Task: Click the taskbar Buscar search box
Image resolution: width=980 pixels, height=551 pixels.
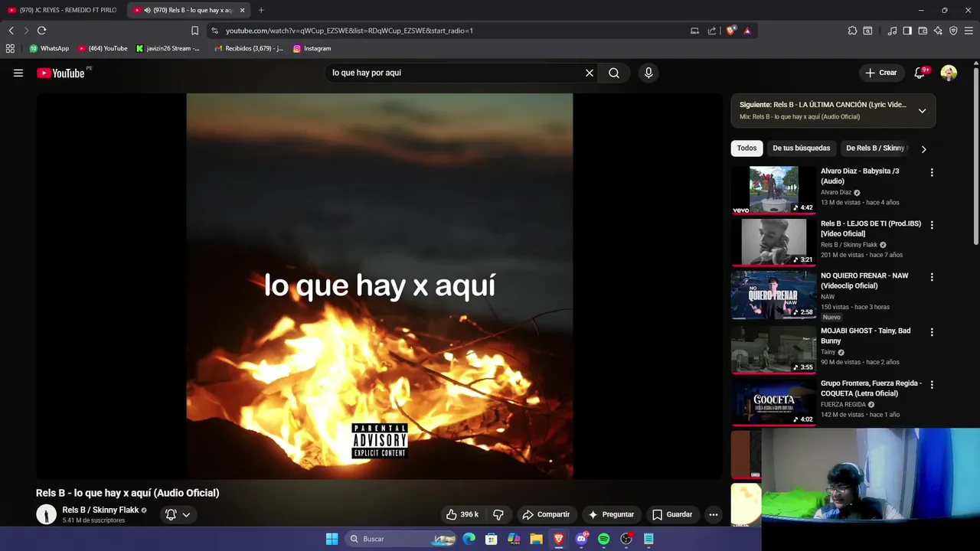Action: point(400,539)
